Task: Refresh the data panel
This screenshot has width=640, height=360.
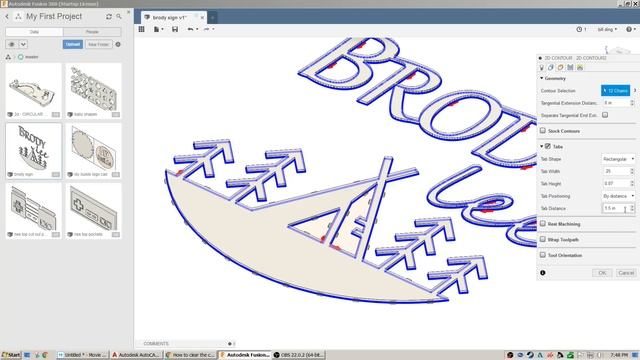Action: coord(109,17)
